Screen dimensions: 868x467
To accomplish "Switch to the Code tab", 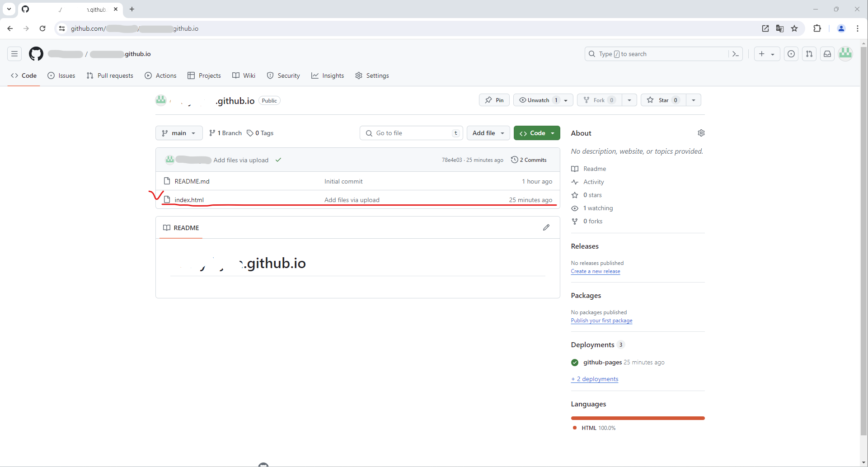I will pyautogui.click(x=24, y=75).
